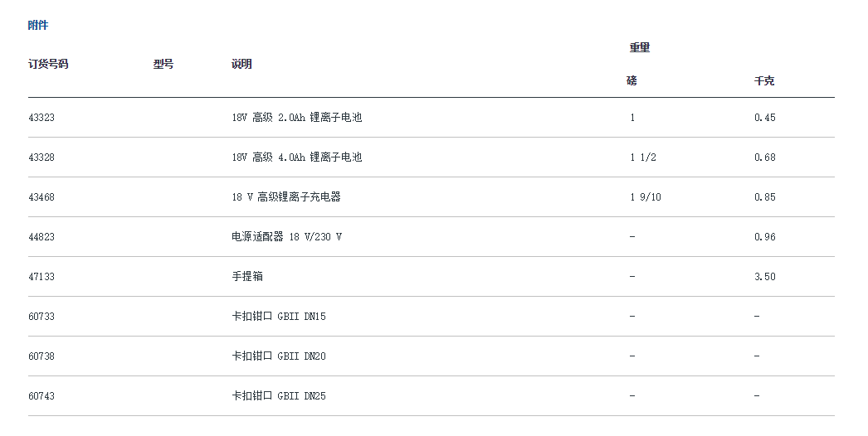Click the 说明 column header

[241, 64]
